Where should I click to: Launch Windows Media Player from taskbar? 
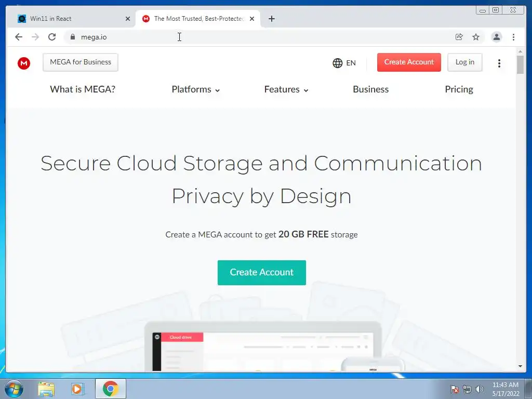(77, 389)
